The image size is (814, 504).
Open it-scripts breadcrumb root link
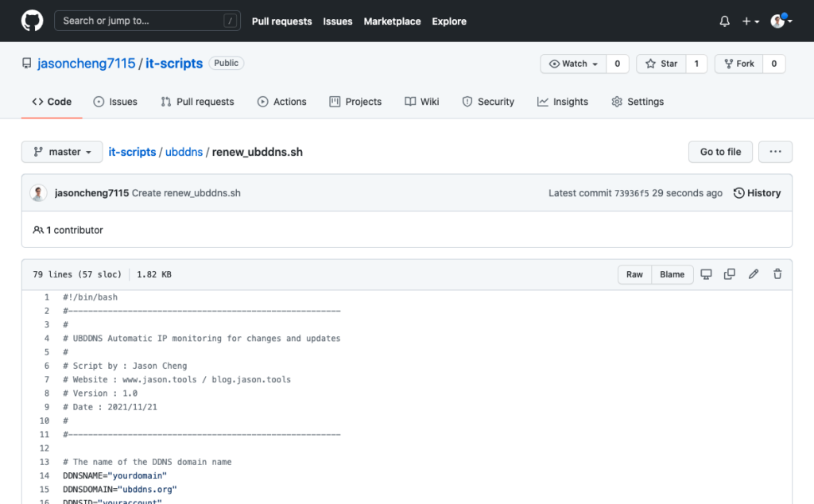point(132,152)
